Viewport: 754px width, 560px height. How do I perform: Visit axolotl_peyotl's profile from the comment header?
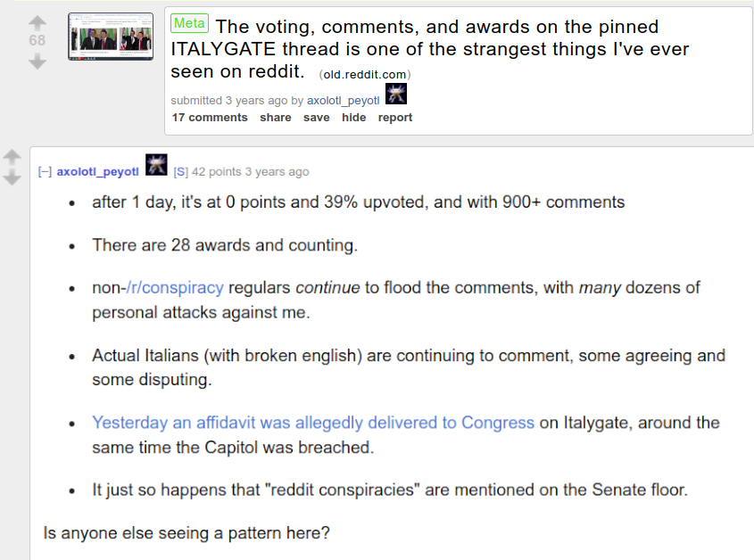[97, 172]
